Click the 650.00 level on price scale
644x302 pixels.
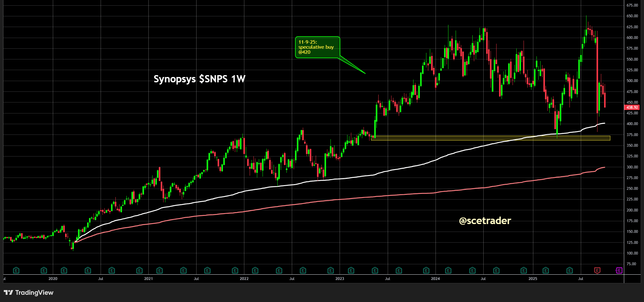(632, 16)
